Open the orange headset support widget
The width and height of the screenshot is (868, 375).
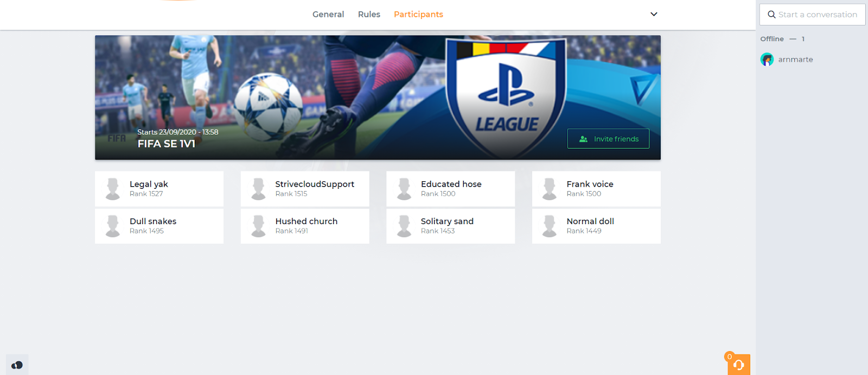click(739, 365)
